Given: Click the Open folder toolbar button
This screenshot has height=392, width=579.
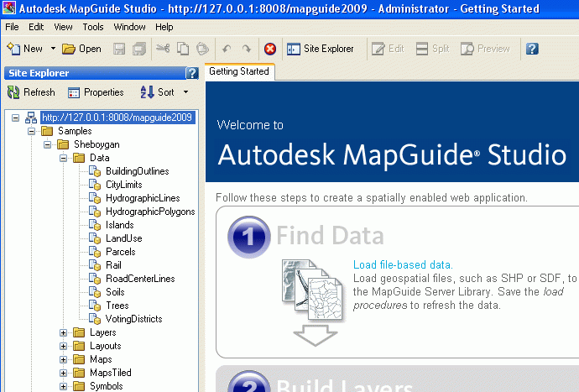Looking at the screenshot, I should click(x=81, y=49).
